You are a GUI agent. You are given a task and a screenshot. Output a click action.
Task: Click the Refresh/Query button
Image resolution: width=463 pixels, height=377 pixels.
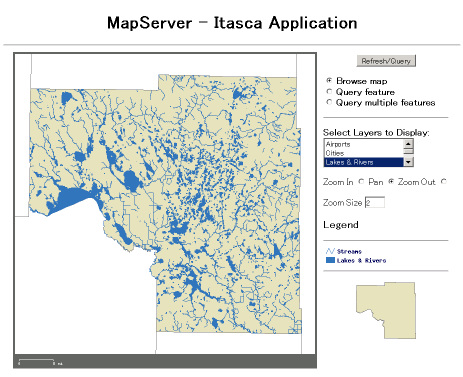386,61
